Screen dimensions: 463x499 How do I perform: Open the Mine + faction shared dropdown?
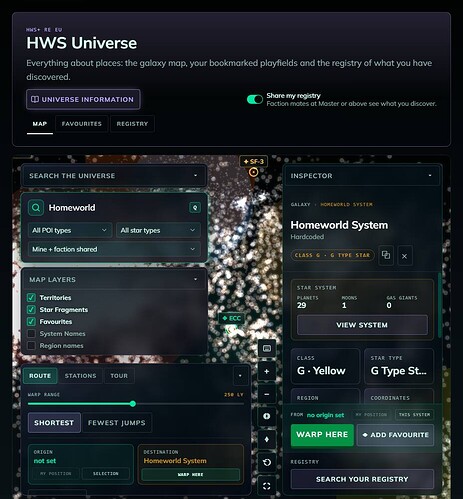click(x=114, y=249)
